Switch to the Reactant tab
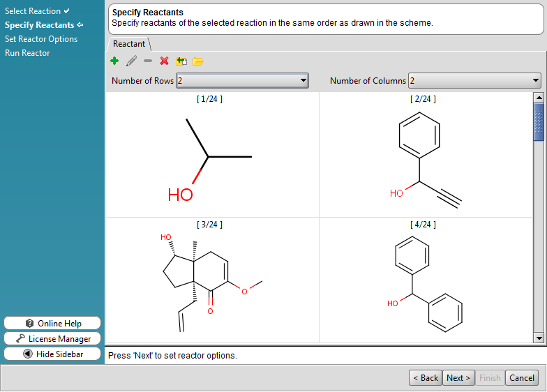This screenshot has width=547, height=392. coord(129,44)
